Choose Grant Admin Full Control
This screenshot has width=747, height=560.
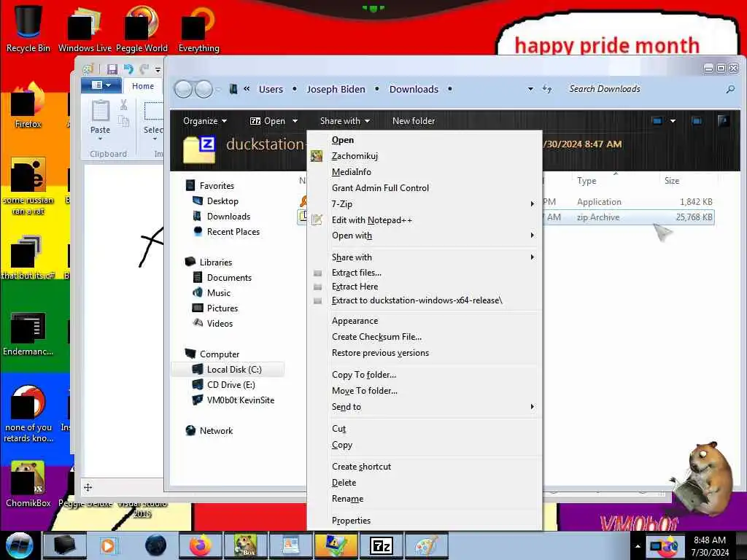click(x=380, y=188)
